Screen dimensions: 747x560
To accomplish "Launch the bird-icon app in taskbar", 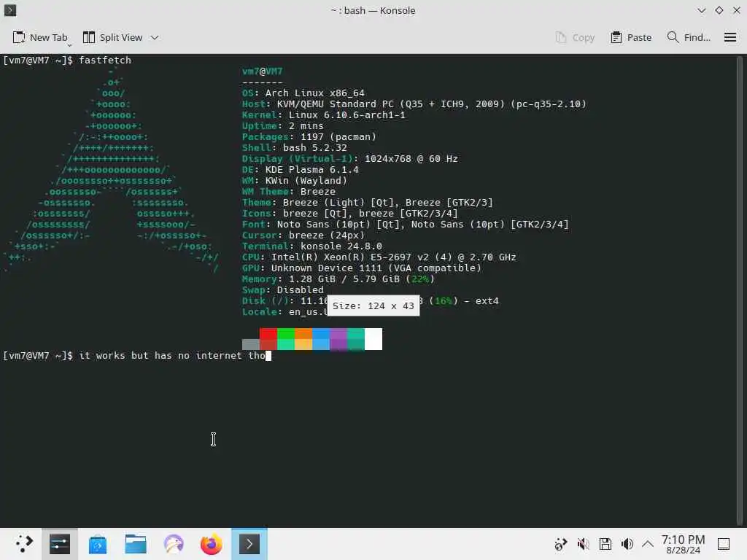I will (x=174, y=544).
